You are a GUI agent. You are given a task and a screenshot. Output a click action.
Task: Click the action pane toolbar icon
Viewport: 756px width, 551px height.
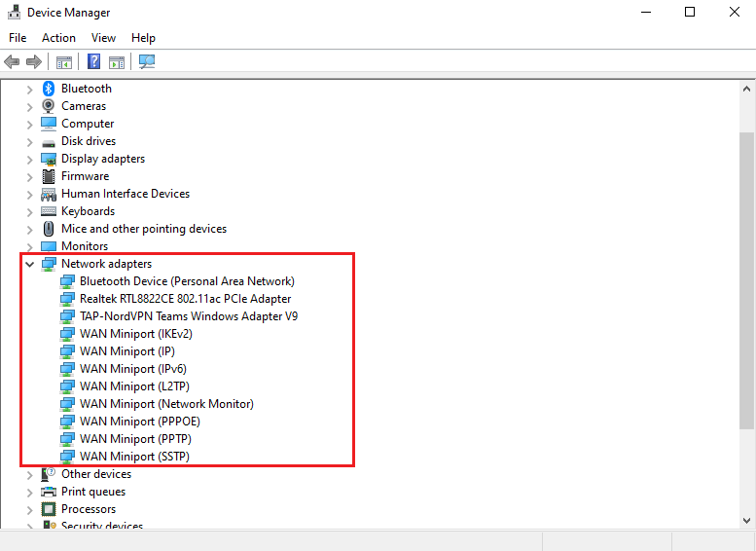(x=116, y=61)
